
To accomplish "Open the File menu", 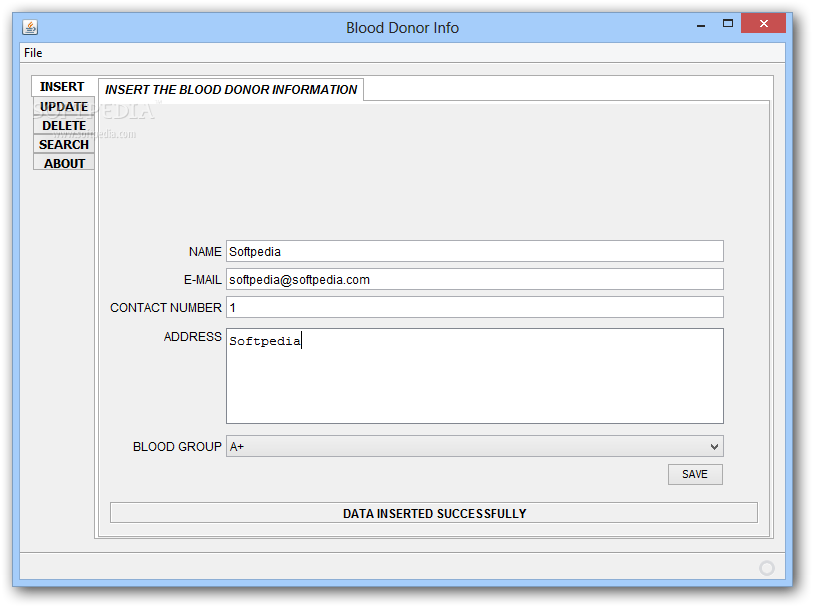I will tap(33, 53).
